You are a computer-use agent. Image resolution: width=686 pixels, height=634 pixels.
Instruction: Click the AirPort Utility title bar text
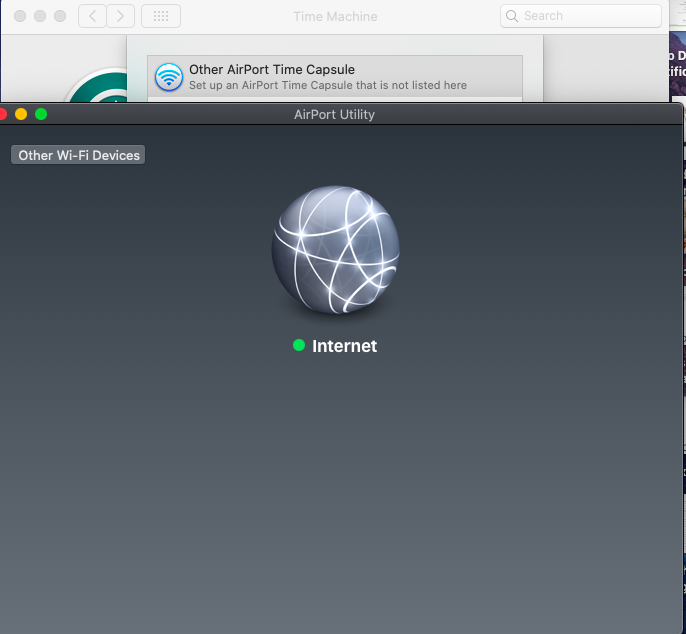click(334, 115)
